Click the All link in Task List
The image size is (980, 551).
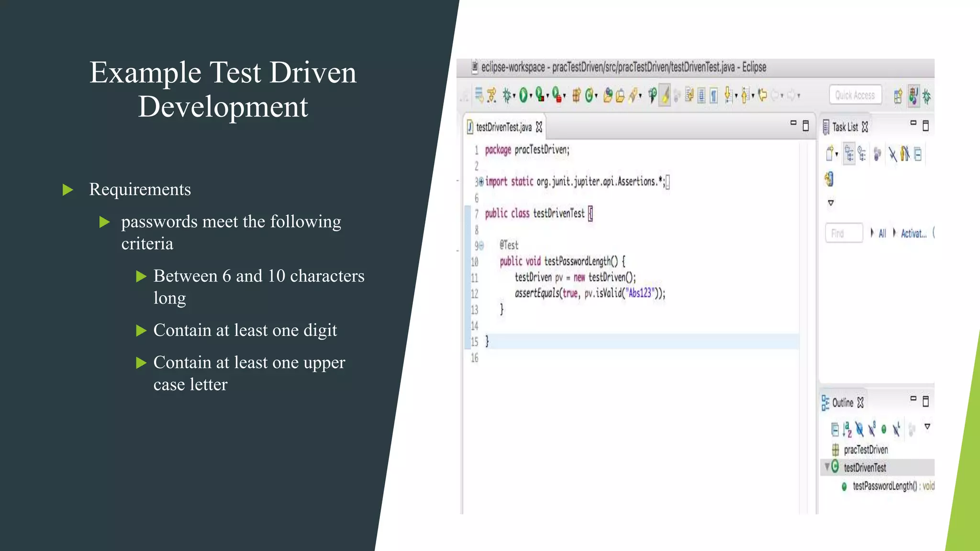pyautogui.click(x=882, y=233)
